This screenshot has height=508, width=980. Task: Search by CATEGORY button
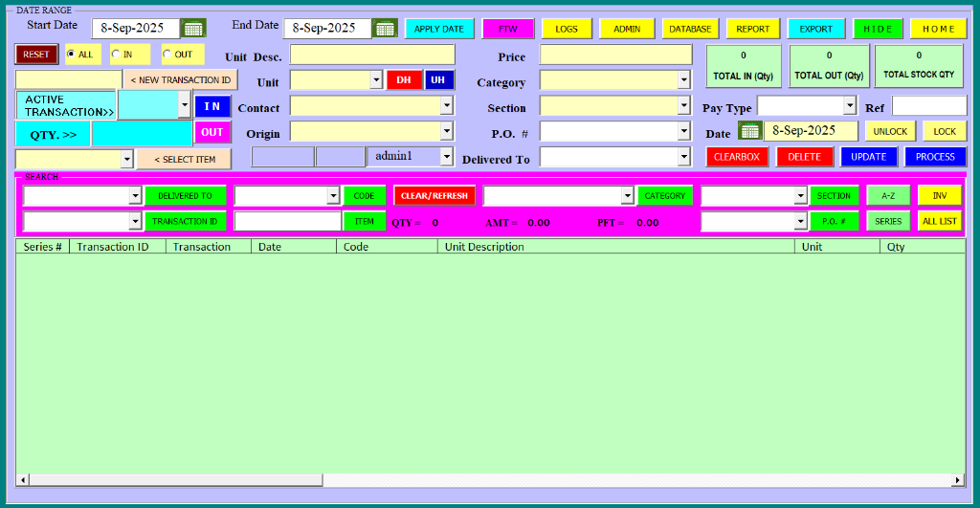tap(665, 195)
